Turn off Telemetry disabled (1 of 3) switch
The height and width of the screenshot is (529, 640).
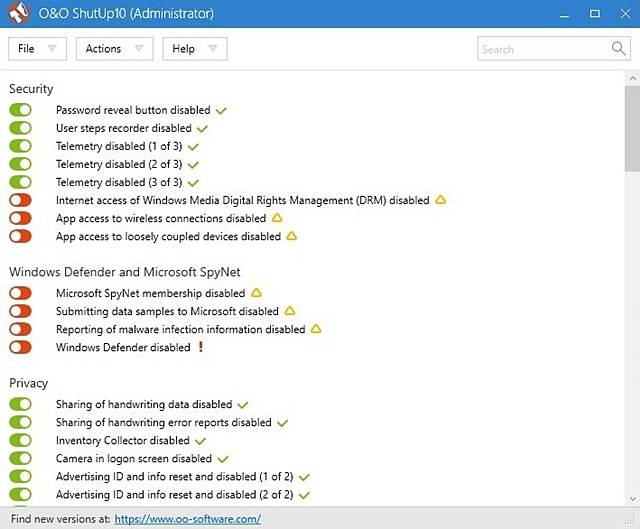click(x=20, y=146)
